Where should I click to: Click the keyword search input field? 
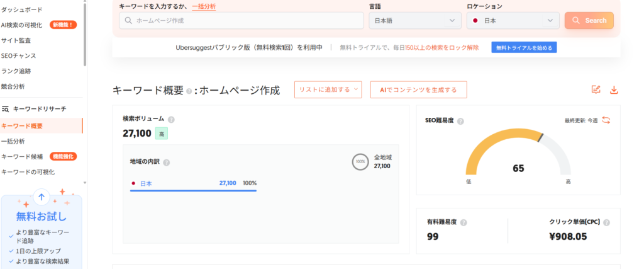241,21
